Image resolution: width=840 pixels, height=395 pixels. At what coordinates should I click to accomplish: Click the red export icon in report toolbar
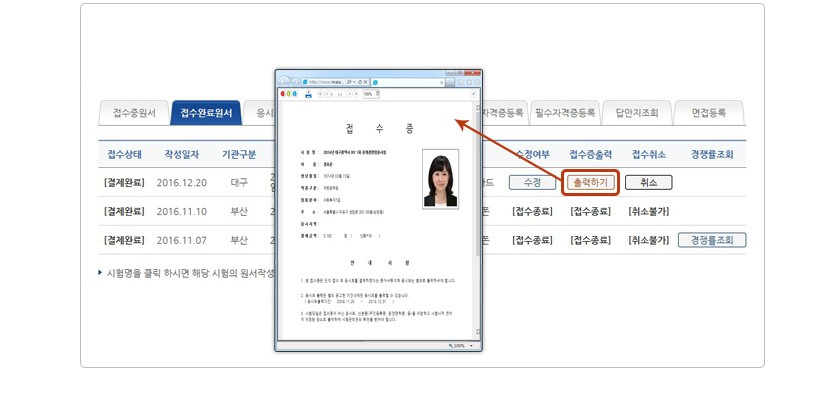[283, 94]
